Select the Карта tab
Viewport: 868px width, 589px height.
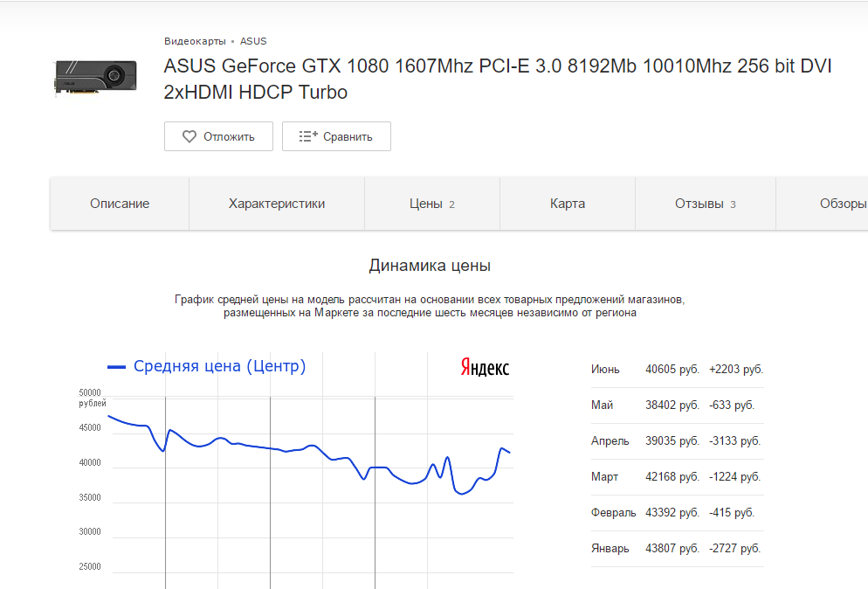tap(568, 204)
